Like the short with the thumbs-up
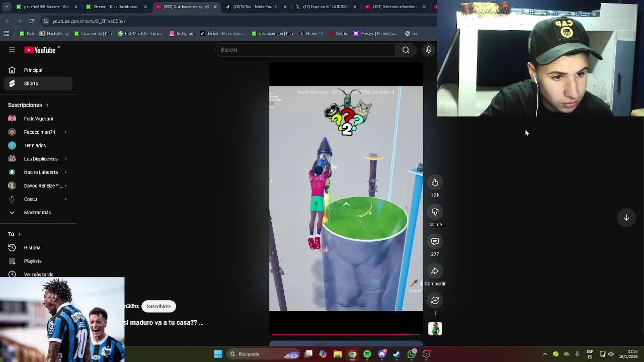This screenshot has height=362, width=644. 435,183
